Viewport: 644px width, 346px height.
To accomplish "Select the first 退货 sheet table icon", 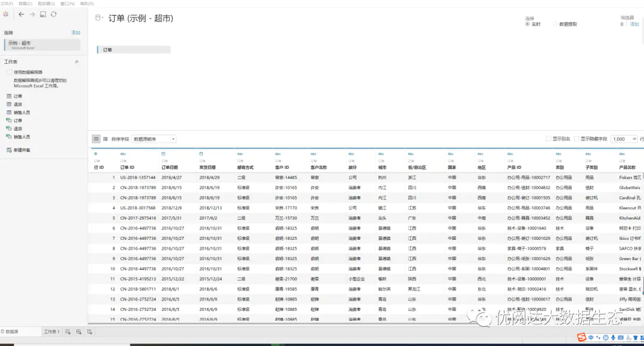I will 9,104.
